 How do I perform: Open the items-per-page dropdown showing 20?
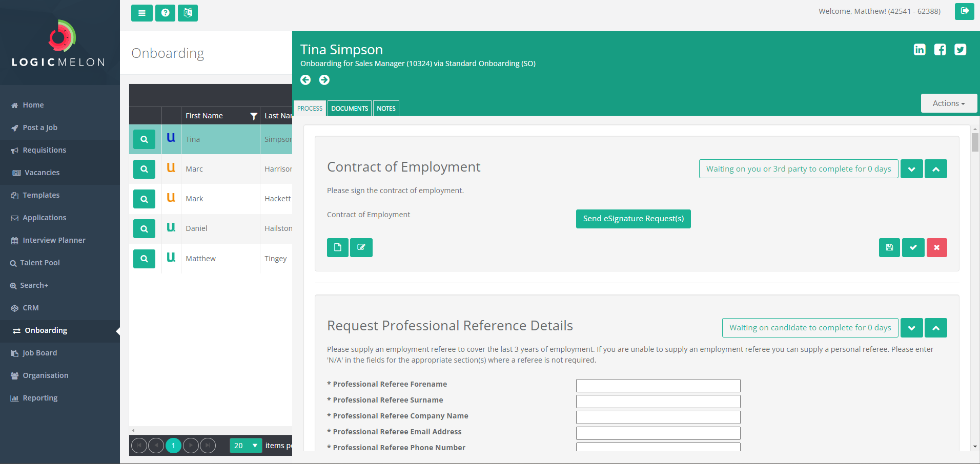pos(246,446)
